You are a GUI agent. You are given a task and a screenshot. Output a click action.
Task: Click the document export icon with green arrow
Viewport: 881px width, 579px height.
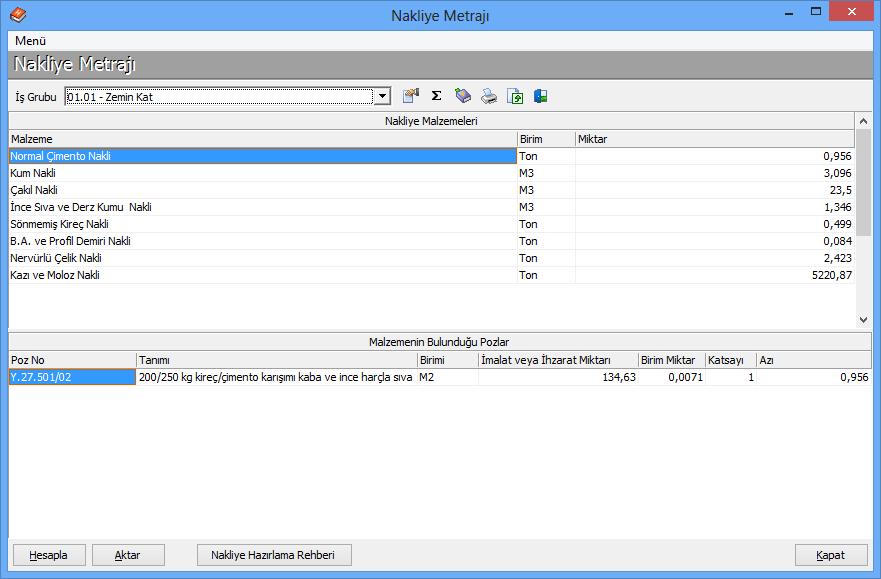pos(515,96)
